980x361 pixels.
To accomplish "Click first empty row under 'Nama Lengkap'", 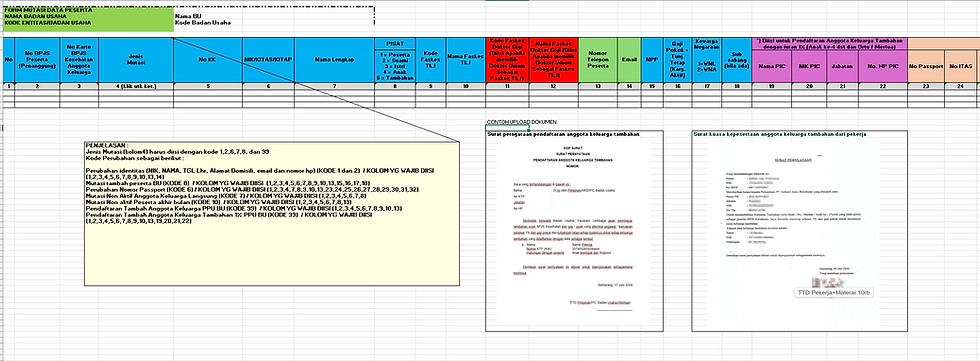I will click(x=334, y=92).
